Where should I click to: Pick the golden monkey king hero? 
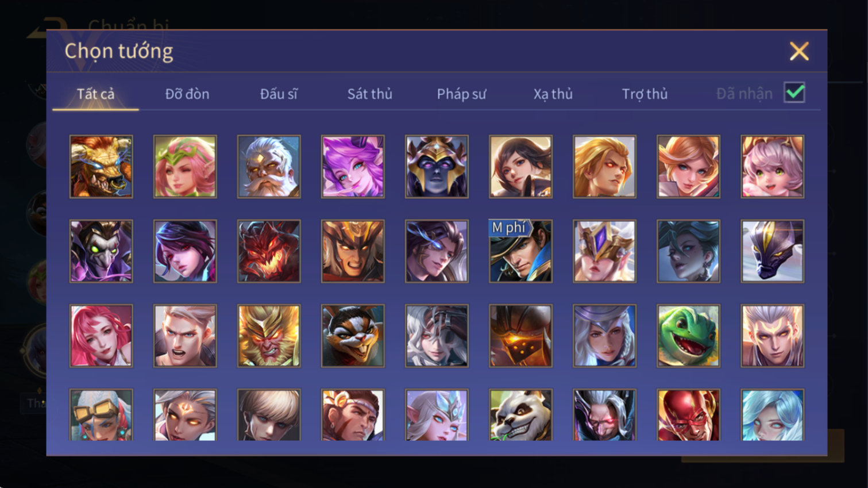(269, 336)
